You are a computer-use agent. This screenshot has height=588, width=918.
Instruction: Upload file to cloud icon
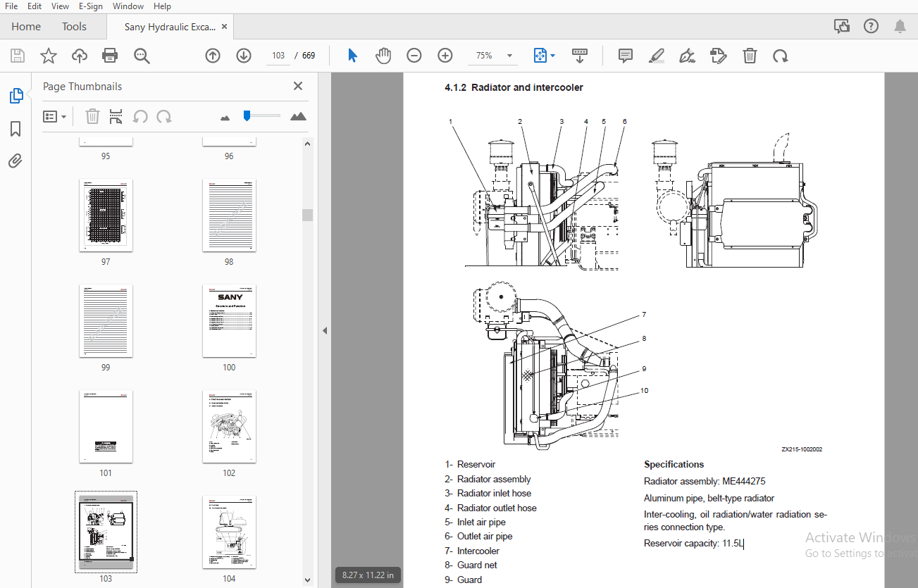80,56
